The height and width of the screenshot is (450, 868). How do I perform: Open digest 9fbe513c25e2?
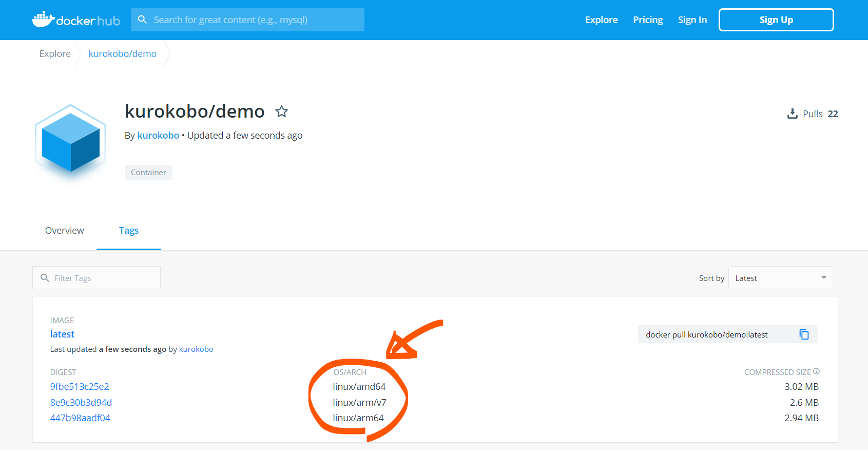tap(80, 387)
